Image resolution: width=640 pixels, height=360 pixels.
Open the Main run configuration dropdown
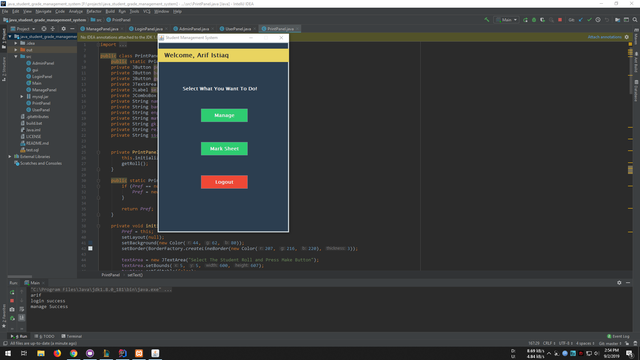click(x=507, y=20)
